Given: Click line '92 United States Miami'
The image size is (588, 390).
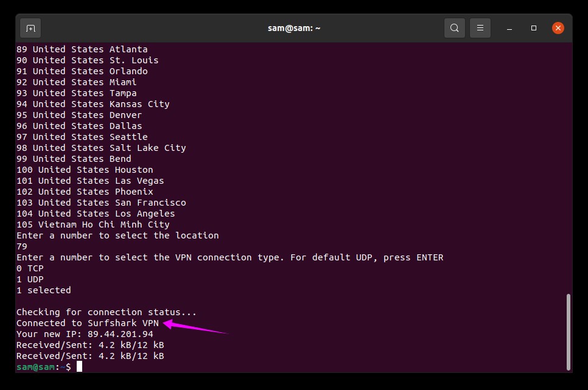Looking at the screenshot, I should click(77, 82).
